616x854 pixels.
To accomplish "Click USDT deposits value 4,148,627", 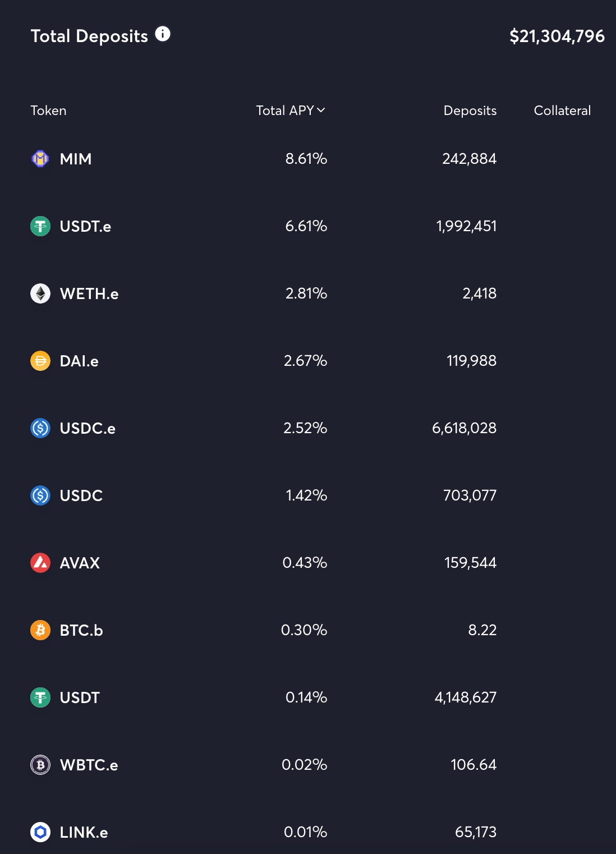I will [466, 697].
